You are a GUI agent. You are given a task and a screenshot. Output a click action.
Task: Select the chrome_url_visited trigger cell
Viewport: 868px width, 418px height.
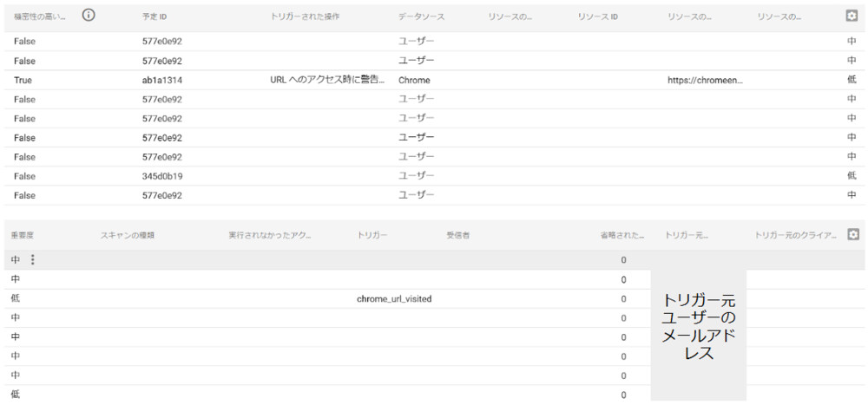click(394, 298)
